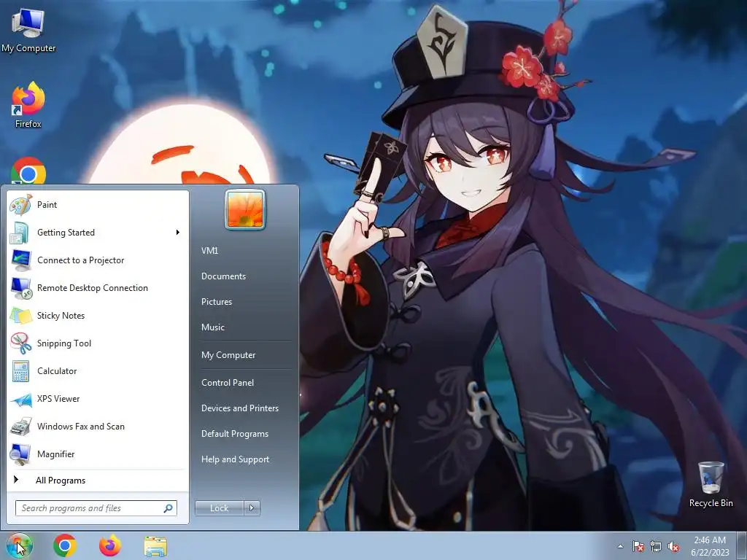Image resolution: width=747 pixels, height=560 pixels.
Task: Select the Recycle Bin on desktop
Action: (711, 485)
